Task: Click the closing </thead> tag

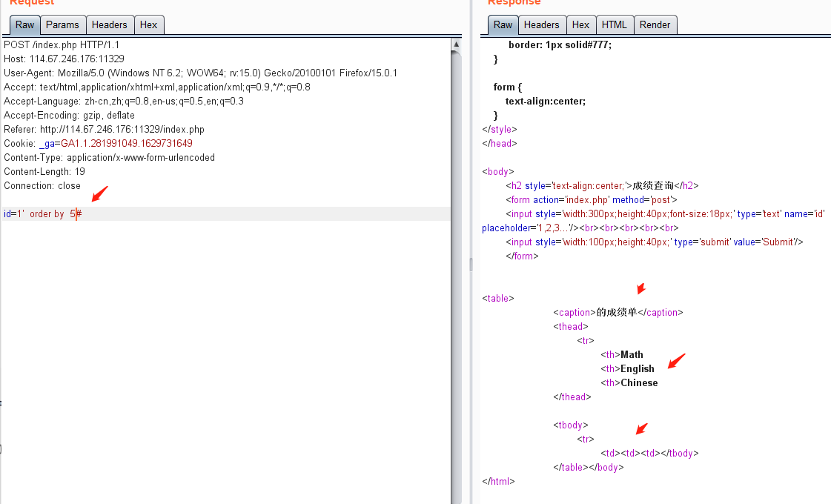Action: pyautogui.click(x=572, y=397)
